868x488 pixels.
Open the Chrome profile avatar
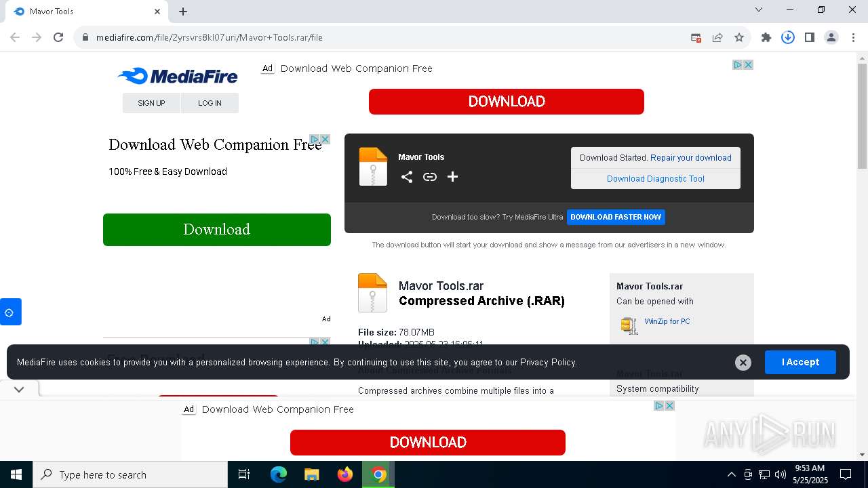(x=831, y=37)
